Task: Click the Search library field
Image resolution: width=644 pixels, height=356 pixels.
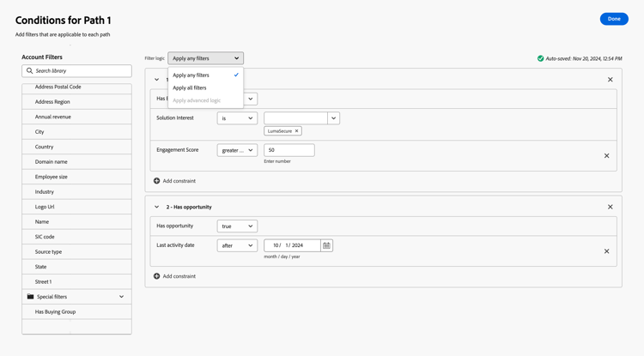Action: coord(82,71)
